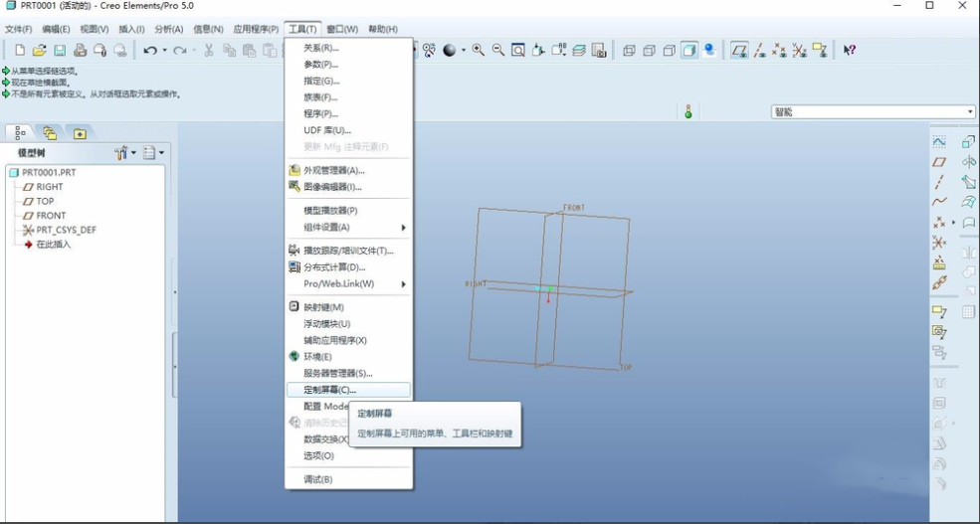Open an existing file via folder icon
Screen dimensions: 980x524
pyautogui.click(x=39, y=51)
